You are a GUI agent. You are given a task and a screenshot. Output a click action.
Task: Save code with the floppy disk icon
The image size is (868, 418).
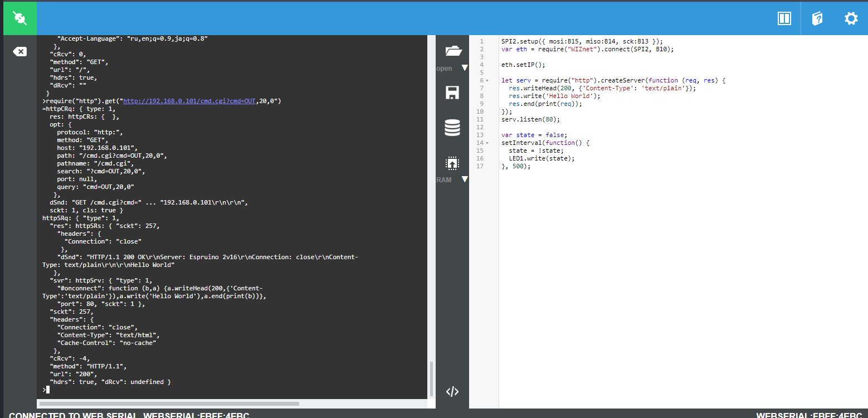452,93
